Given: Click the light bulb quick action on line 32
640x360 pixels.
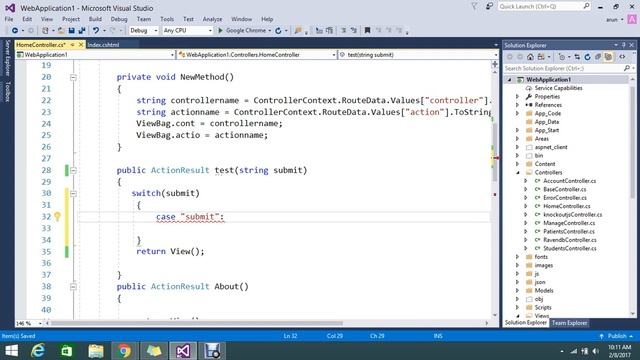Looking at the screenshot, I should [58, 217].
